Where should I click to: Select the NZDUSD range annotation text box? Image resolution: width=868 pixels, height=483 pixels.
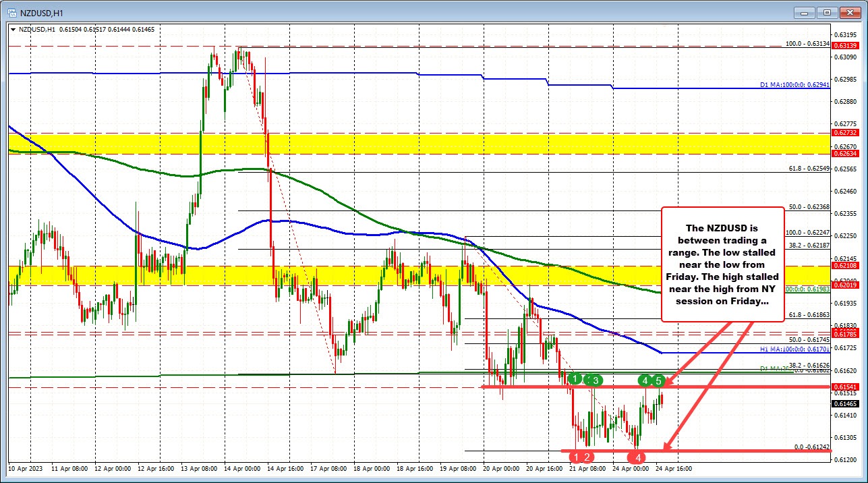click(723, 263)
